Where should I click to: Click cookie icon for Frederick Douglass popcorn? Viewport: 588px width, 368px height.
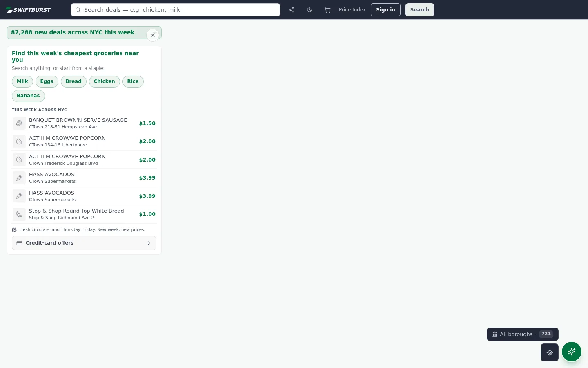(x=19, y=159)
